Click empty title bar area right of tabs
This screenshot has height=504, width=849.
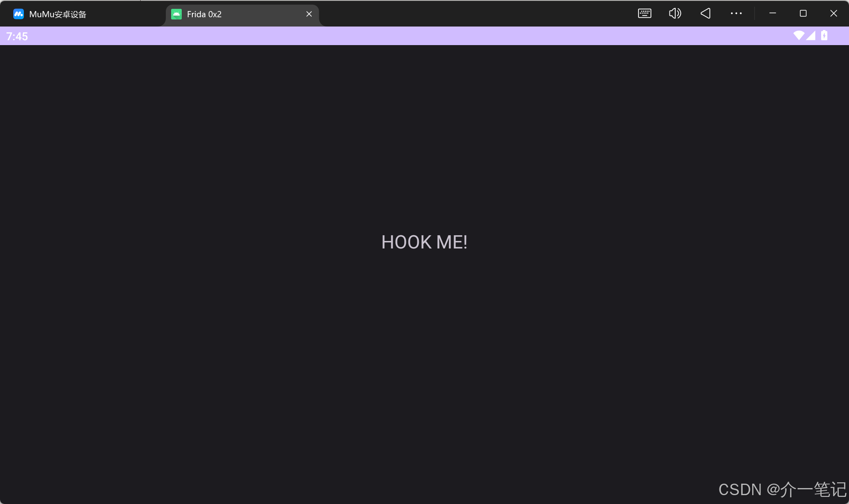tap(478, 14)
